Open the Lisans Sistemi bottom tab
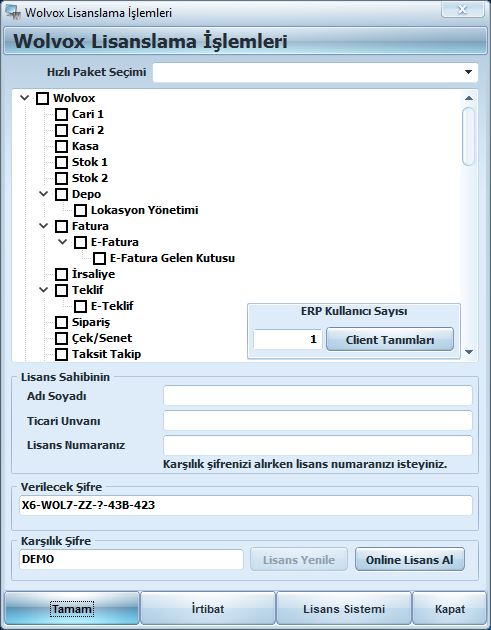This screenshot has height=630, width=491. click(344, 609)
